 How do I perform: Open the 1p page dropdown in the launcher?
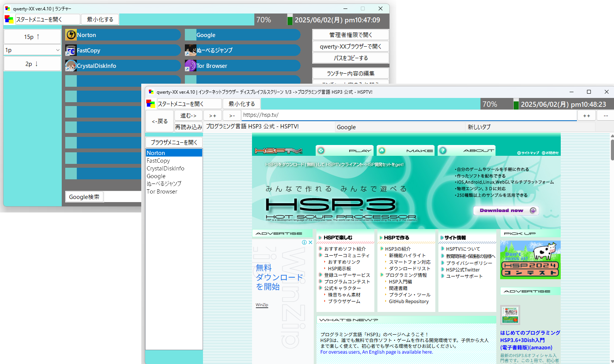point(32,50)
